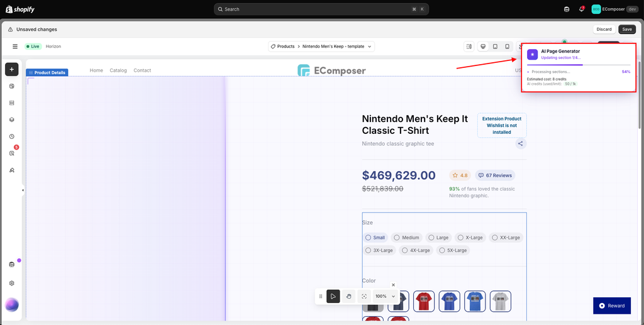
Task: Select the pointer cursor tool
Action: [x=333, y=296]
